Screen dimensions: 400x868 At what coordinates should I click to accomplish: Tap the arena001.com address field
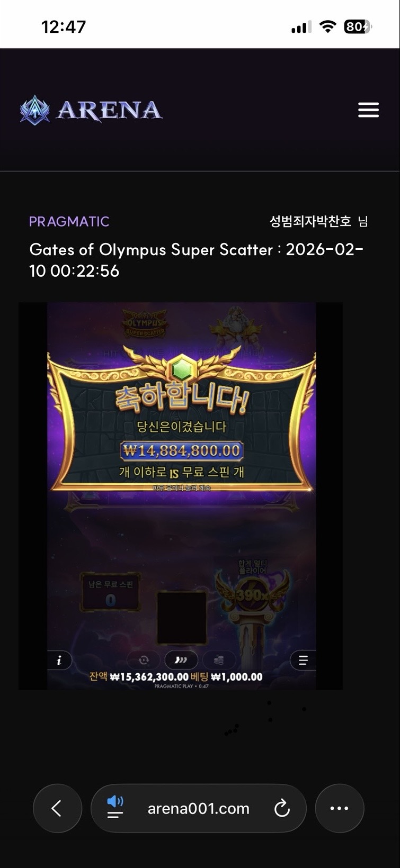coord(199,808)
